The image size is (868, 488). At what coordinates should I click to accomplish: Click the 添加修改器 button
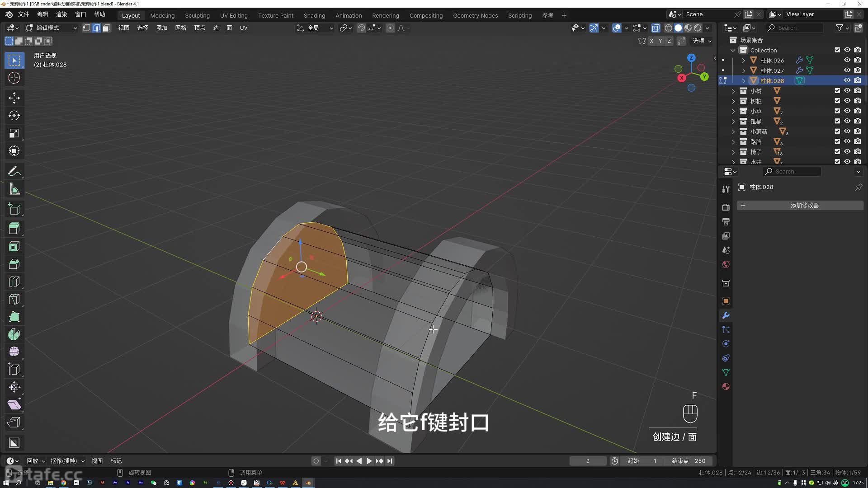[800, 205]
